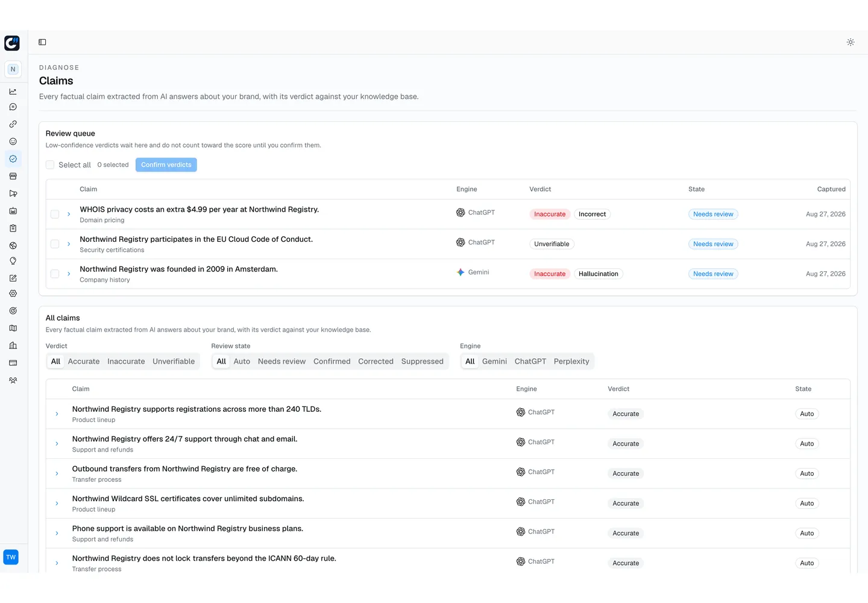The width and height of the screenshot is (868, 603).
Task: Open the verified check badge icon in sidebar
Action: click(x=13, y=159)
